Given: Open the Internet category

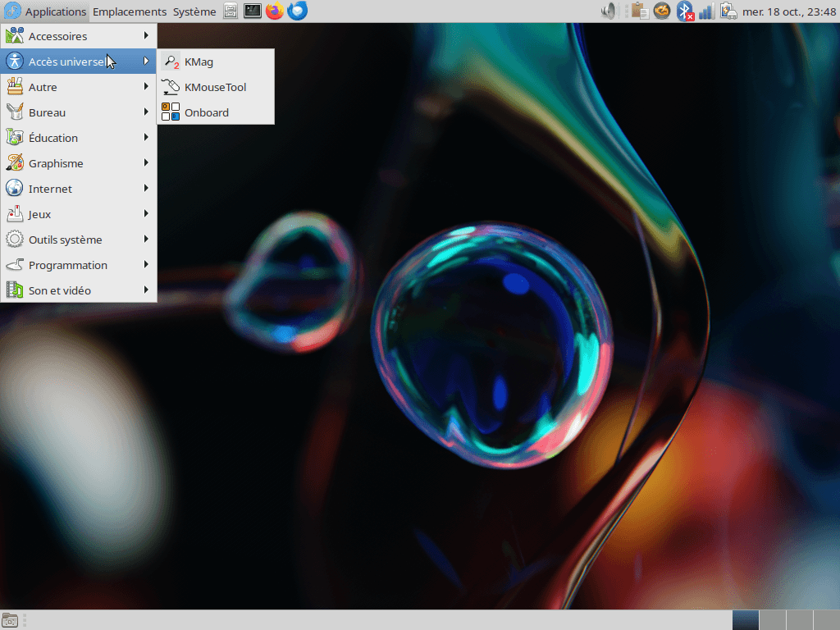Looking at the screenshot, I should tap(79, 189).
